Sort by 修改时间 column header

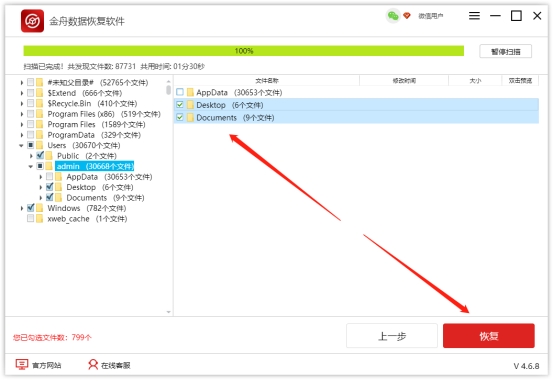404,81
